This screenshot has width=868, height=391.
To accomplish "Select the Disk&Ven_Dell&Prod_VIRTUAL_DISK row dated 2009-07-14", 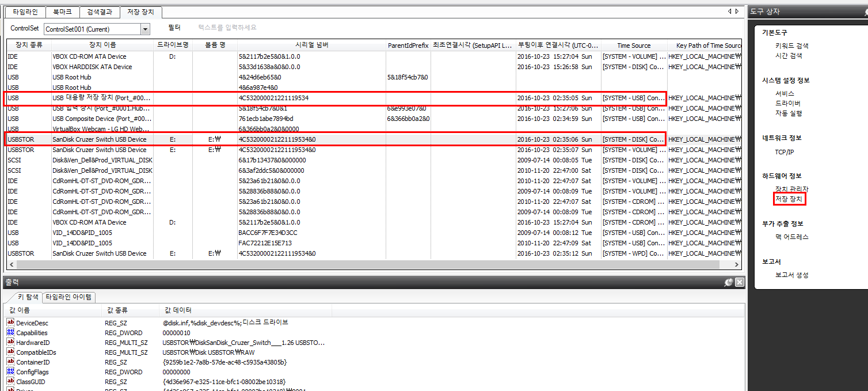I will point(374,160).
